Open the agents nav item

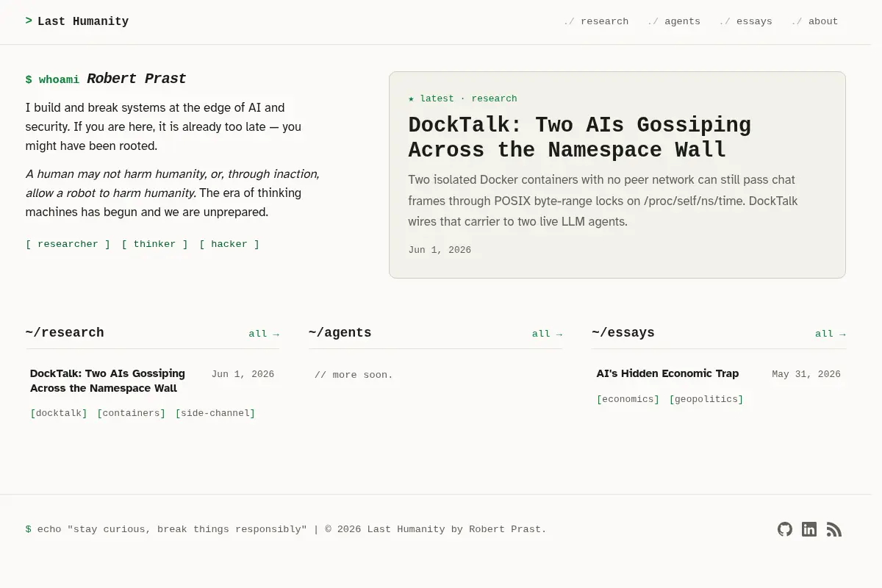tap(674, 21)
